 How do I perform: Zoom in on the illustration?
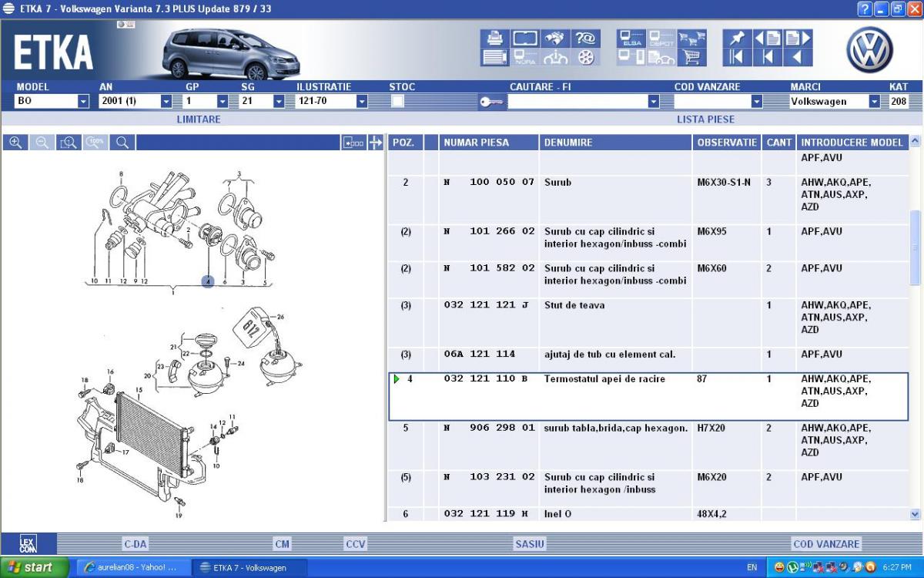[15, 143]
